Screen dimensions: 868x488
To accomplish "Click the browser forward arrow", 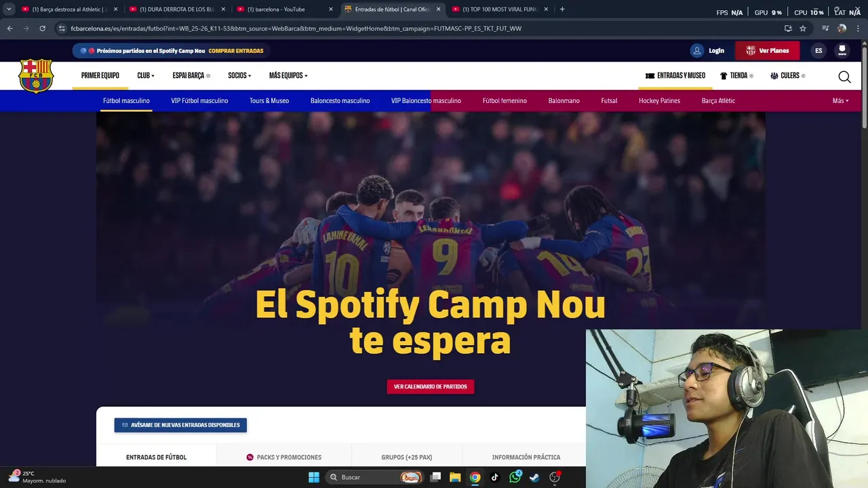I will pyautogui.click(x=26, y=28).
